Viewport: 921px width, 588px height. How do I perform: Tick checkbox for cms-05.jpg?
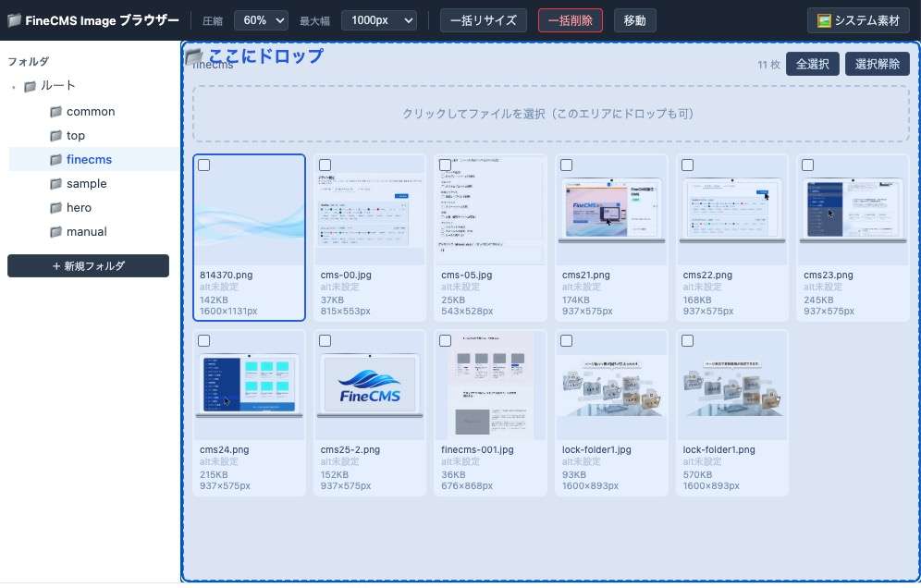point(445,165)
